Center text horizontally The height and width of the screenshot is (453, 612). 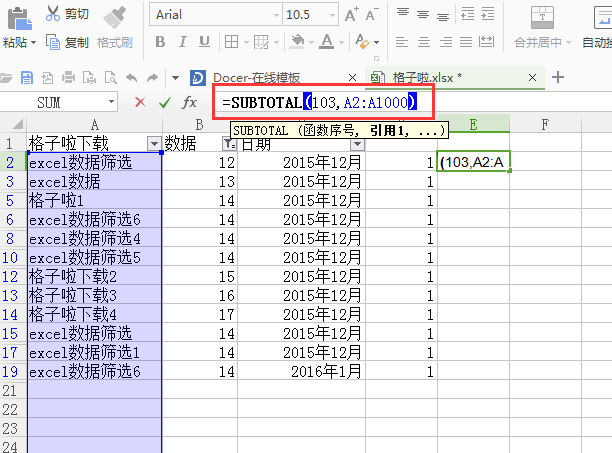pyautogui.click(x=424, y=42)
